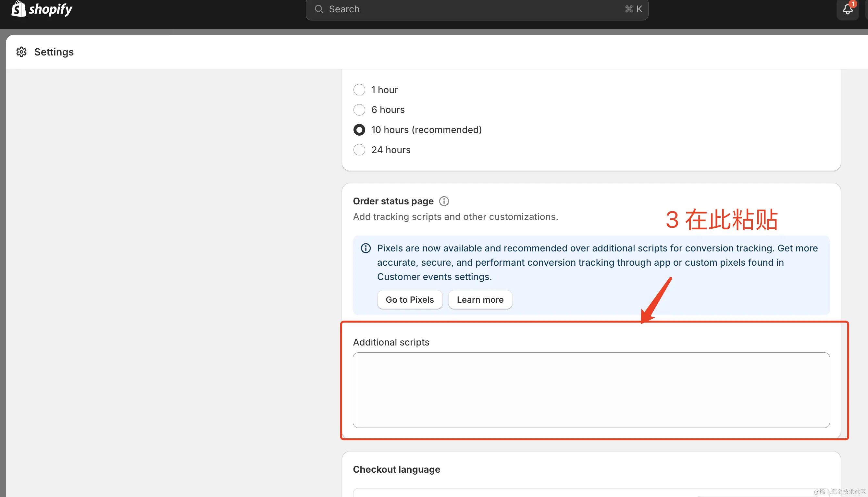Click the red notification count badge
This screenshot has width=868, height=497.
point(853,4)
